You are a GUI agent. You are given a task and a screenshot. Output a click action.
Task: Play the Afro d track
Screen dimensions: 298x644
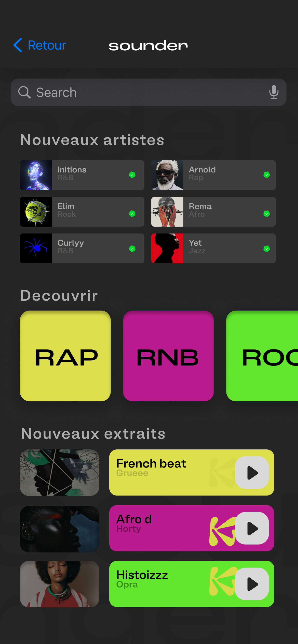click(252, 528)
